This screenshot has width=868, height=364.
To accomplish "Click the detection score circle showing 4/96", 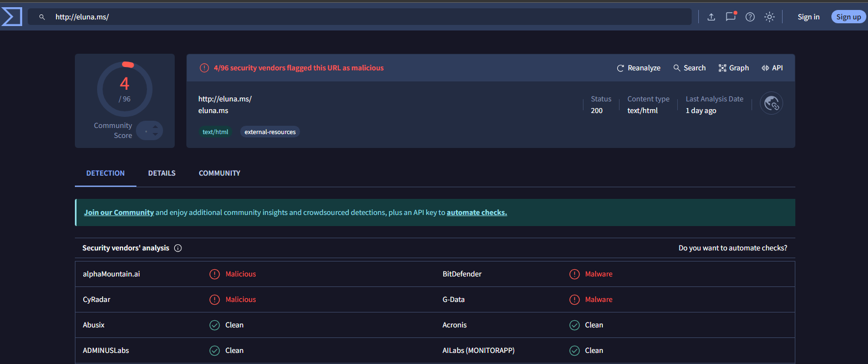I will coord(125,89).
